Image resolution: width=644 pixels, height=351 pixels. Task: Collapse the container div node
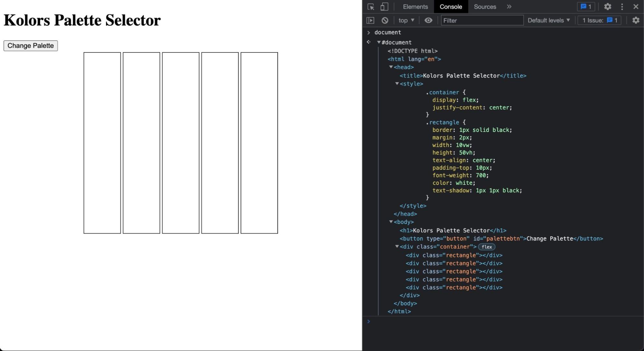point(397,246)
